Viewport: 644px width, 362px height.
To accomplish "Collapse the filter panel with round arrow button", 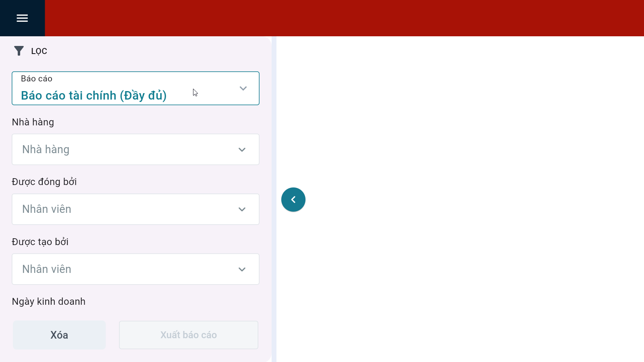I will 293,200.
